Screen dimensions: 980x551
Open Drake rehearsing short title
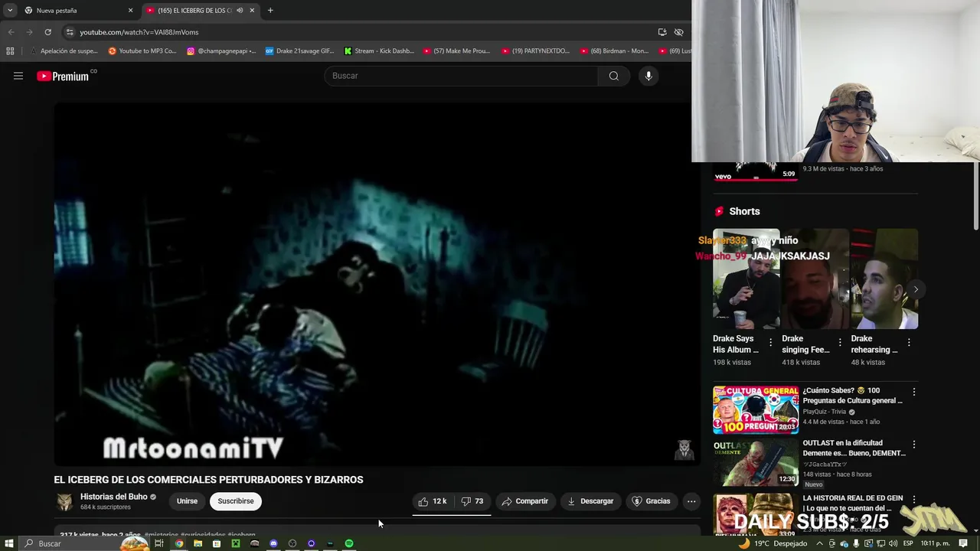click(x=874, y=344)
